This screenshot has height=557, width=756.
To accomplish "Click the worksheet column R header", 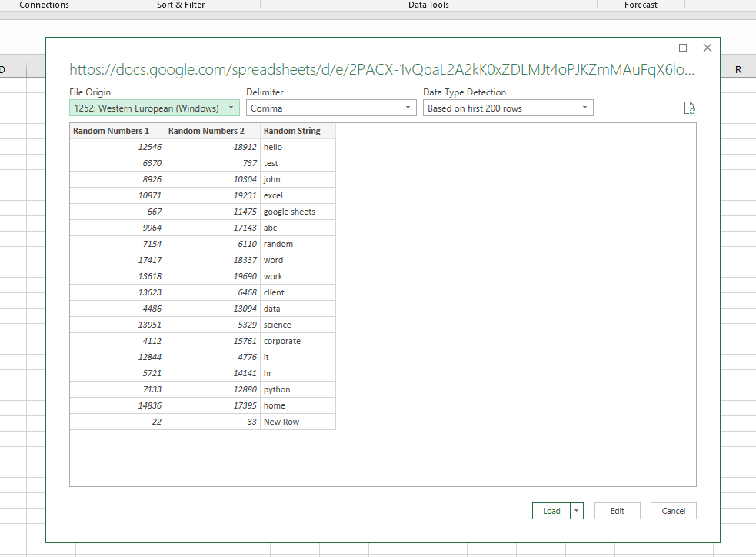I will pyautogui.click(x=738, y=68).
